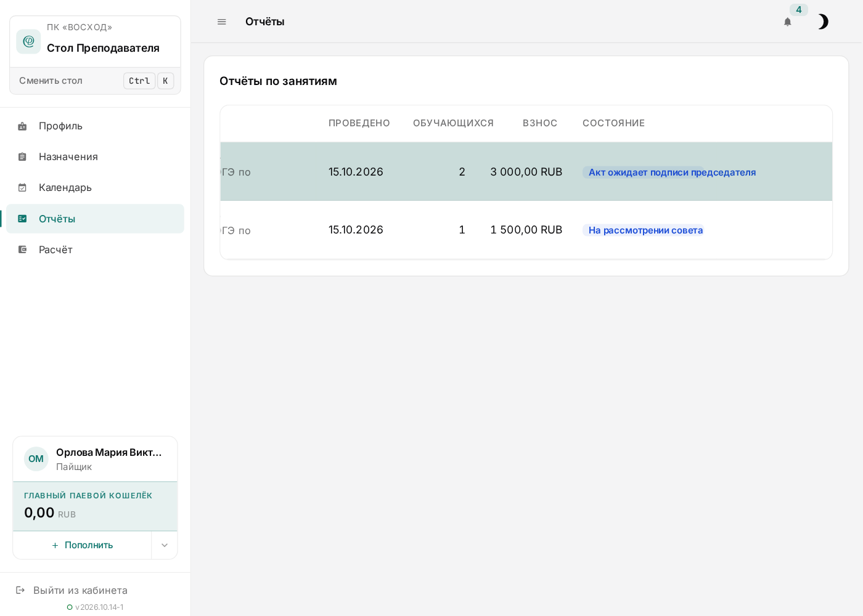Click the ОБУЧАЮЩИХСЯ column header
This screenshot has height=616, width=863.
[453, 123]
